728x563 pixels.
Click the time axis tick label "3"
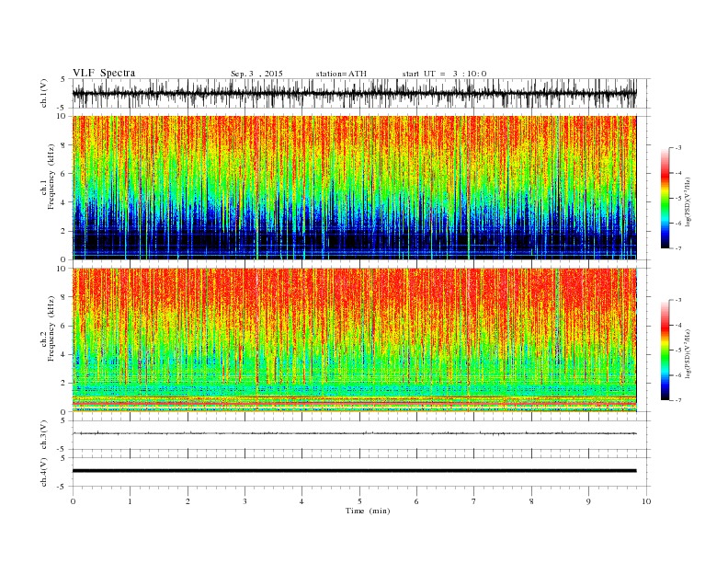(x=245, y=501)
